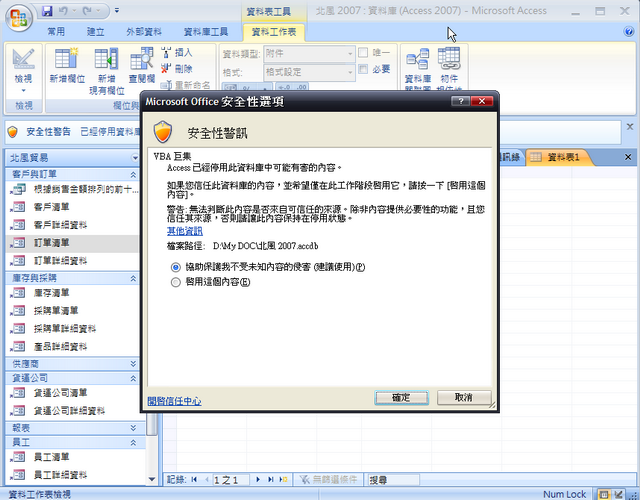Switch to the 資料表1 document tab
This screenshot has height=500, width=640.
pos(559,157)
